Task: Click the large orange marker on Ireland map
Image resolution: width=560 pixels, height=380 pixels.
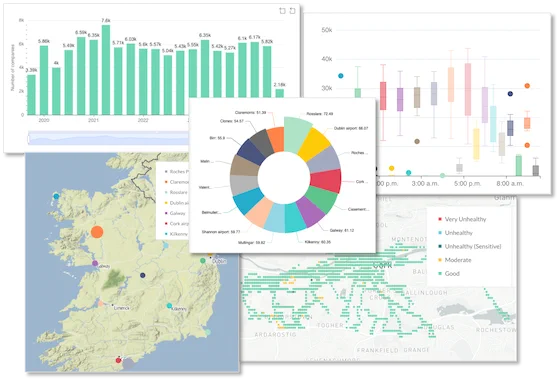Action: (x=97, y=232)
